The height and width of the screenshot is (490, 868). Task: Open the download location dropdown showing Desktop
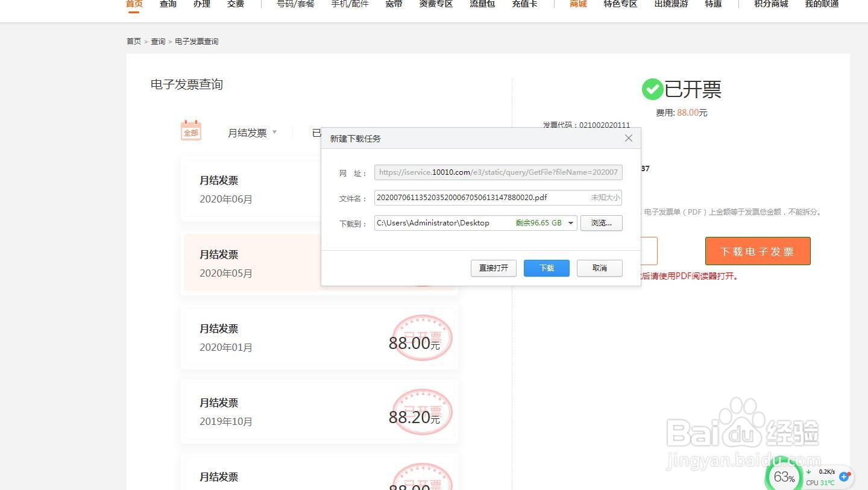570,222
